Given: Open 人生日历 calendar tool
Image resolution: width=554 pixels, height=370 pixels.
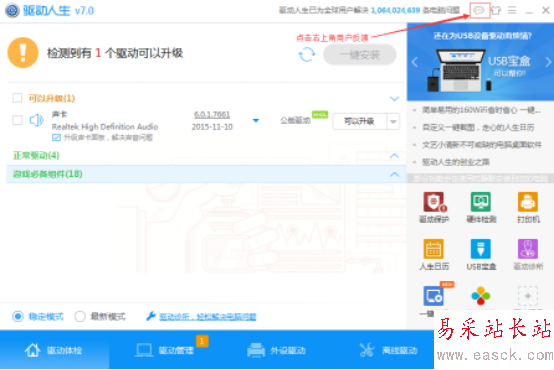Looking at the screenshot, I should (434, 249).
